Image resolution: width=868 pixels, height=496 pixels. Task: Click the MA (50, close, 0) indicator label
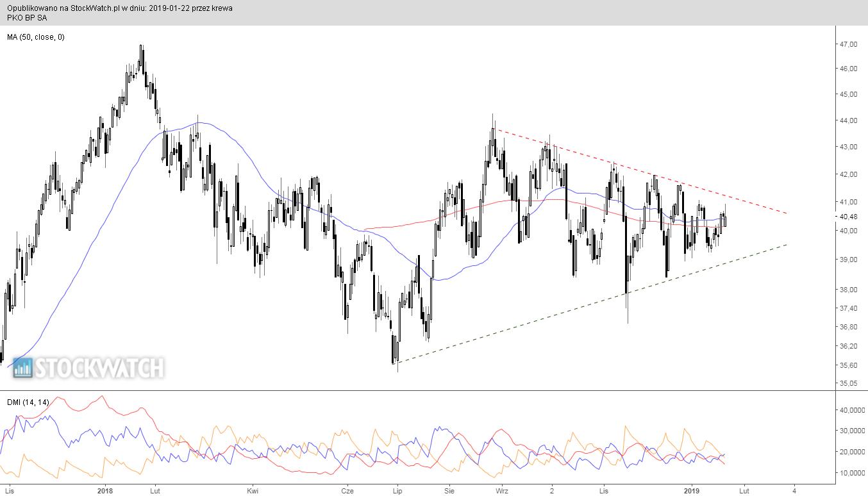[36, 37]
